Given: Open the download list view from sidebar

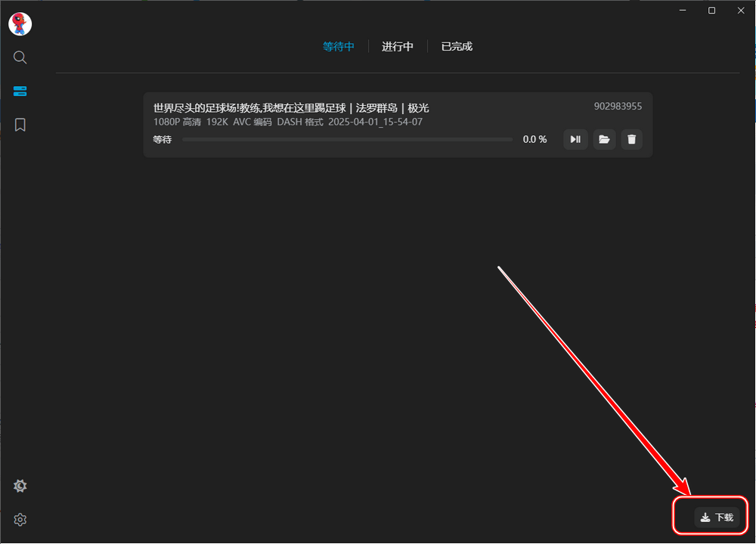Looking at the screenshot, I should coord(20,91).
